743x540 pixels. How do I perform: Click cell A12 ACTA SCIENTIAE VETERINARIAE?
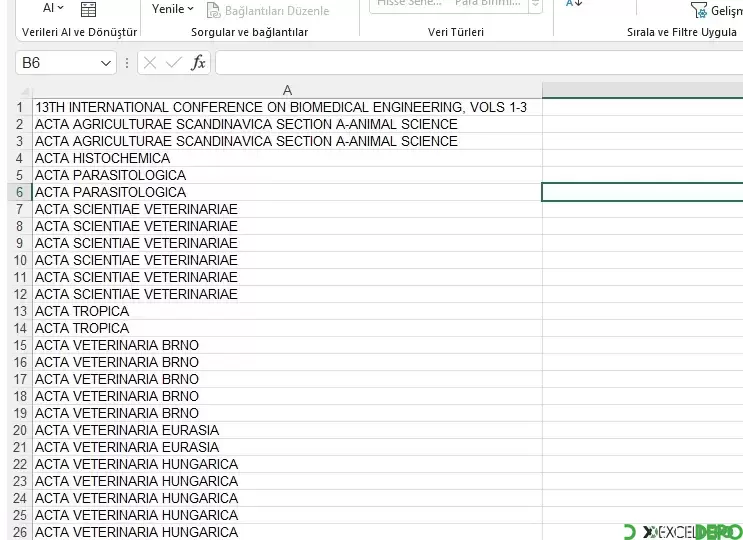click(287, 294)
